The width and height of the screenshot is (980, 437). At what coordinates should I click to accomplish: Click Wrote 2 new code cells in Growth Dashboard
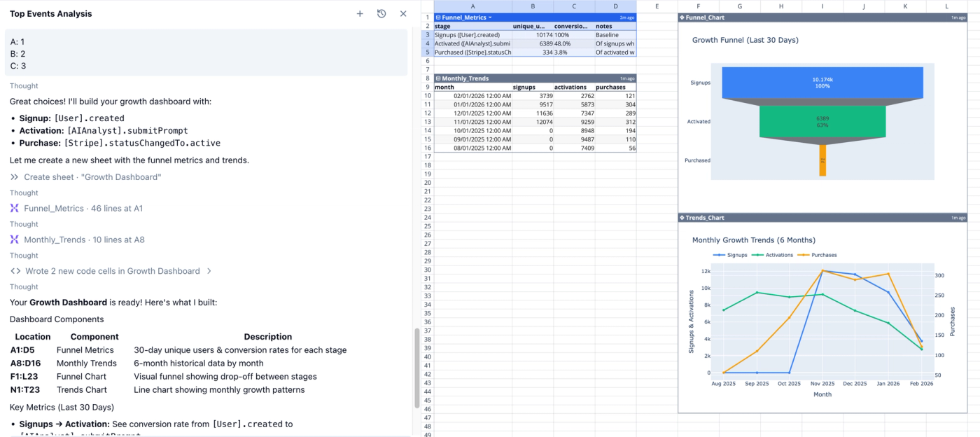pyautogui.click(x=113, y=271)
